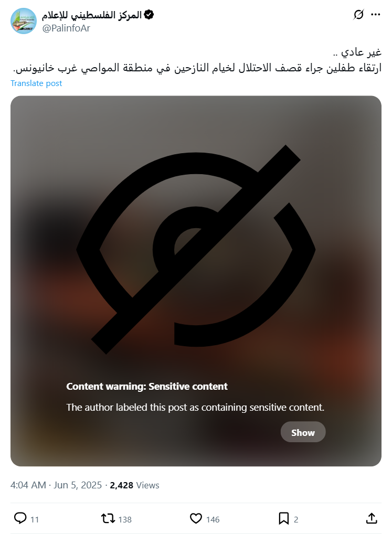Click the 146 likes count
392x534 pixels.
[213, 519]
